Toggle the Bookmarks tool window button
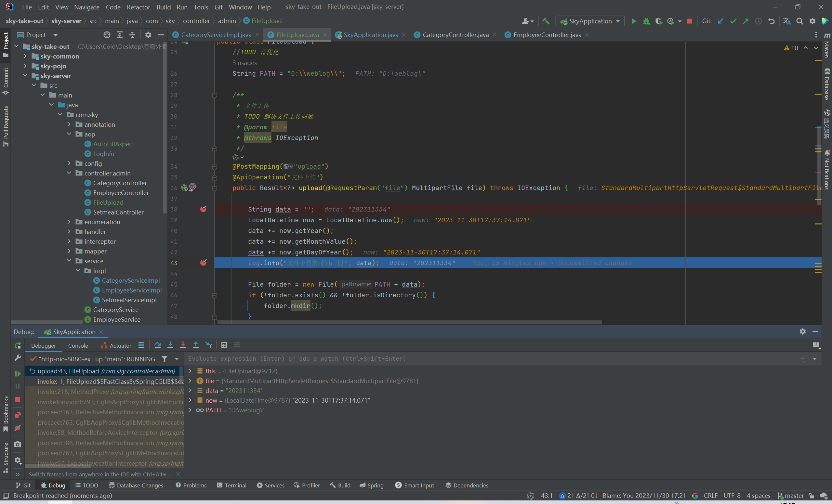The width and height of the screenshot is (832, 504). 6,414
